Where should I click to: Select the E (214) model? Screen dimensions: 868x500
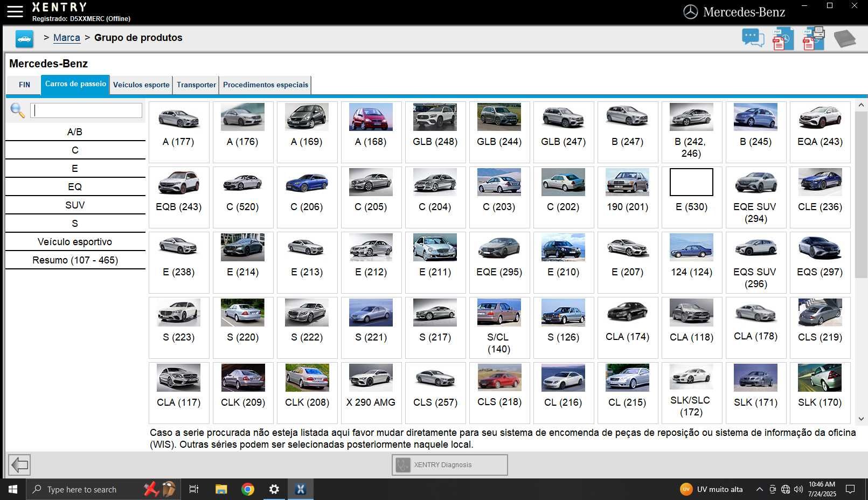pos(242,262)
